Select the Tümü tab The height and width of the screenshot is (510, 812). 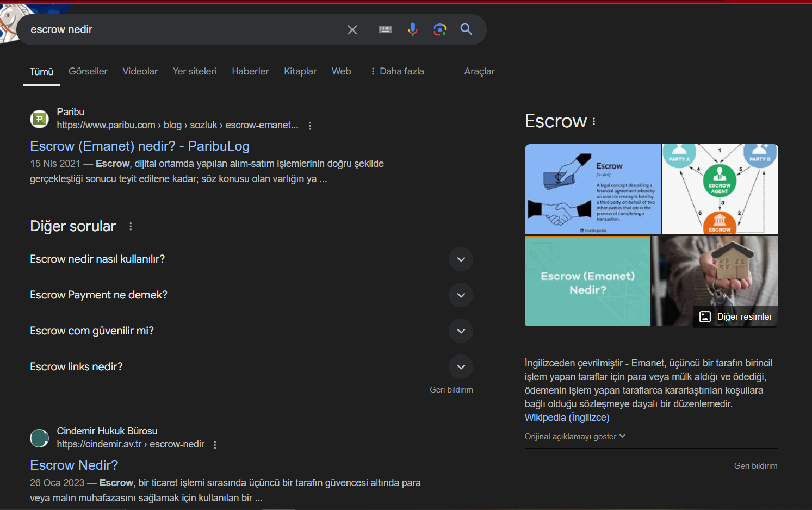coord(42,72)
